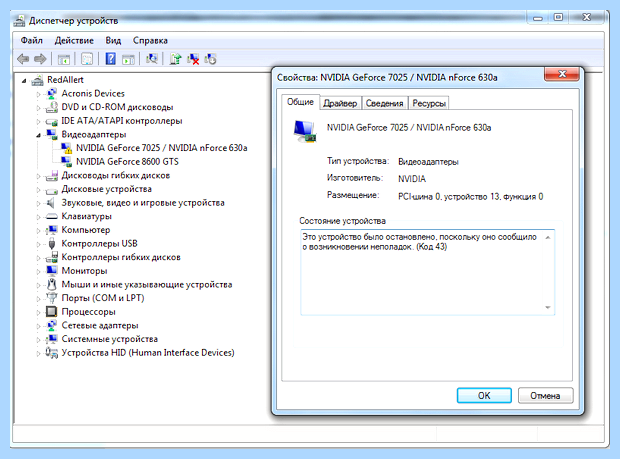Switch to the Драйвер tab
This screenshot has width=620, height=459.
pos(340,103)
